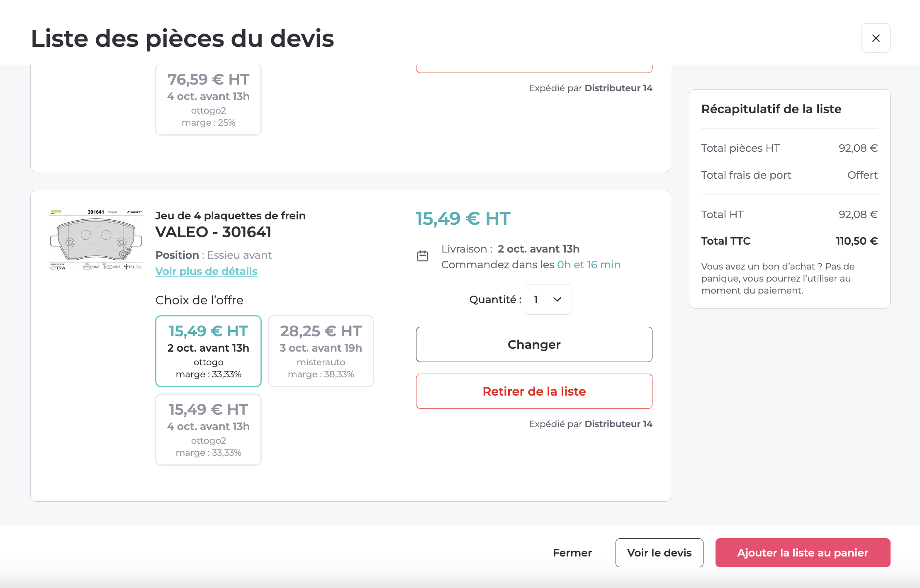Click the delivery calendar icon
Screen dimensions: 920x588
422,256
